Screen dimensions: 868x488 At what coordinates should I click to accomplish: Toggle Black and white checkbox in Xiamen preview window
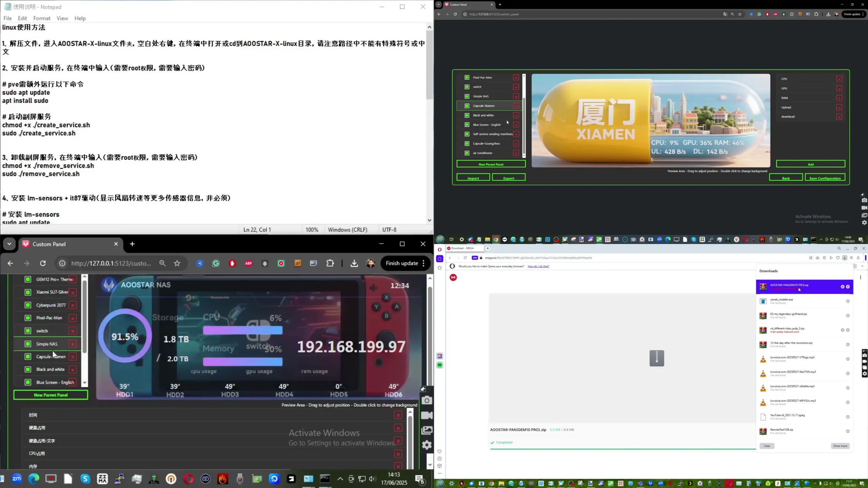click(467, 115)
